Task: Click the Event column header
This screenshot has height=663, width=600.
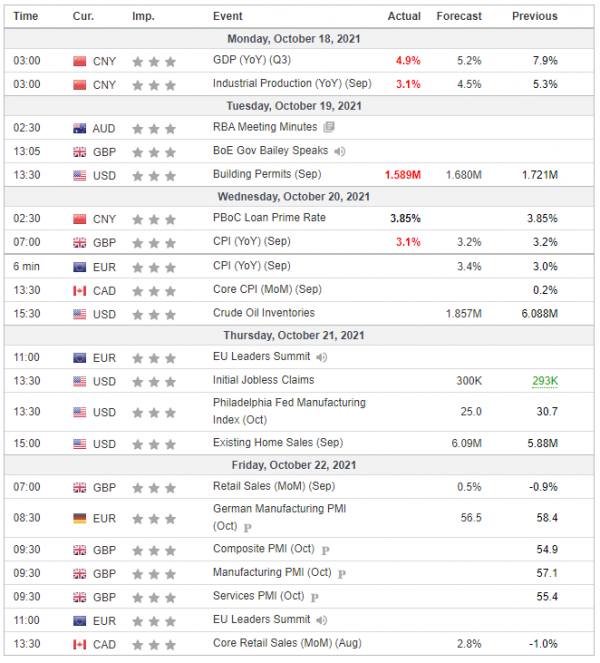Action: tap(227, 16)
